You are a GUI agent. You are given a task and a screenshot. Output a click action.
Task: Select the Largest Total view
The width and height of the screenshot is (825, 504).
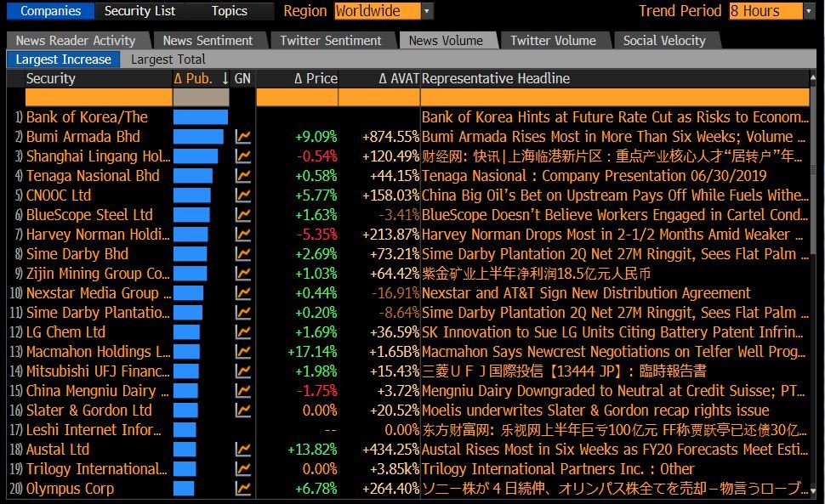[x=168, y=59]
